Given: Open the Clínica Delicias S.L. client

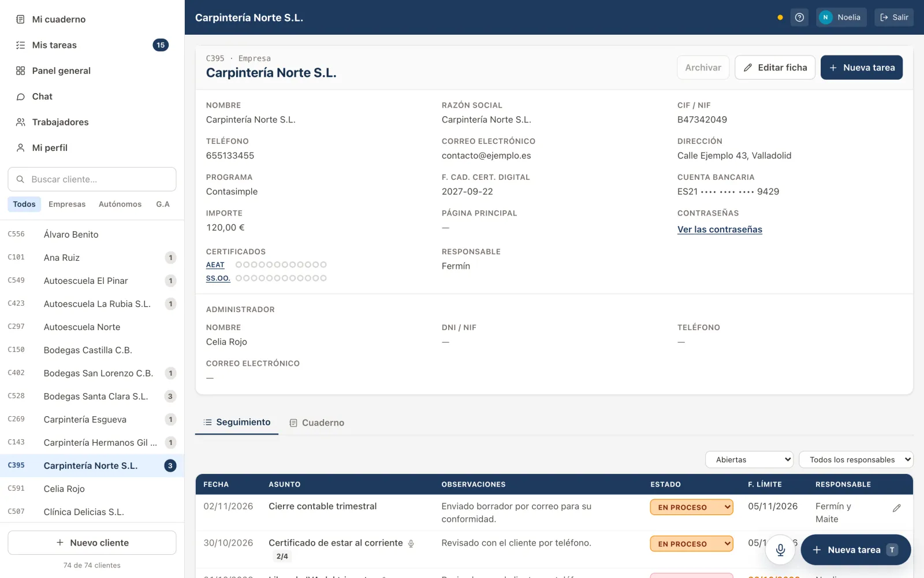Looking at the screenshot, I should click(x=92, y=512).
